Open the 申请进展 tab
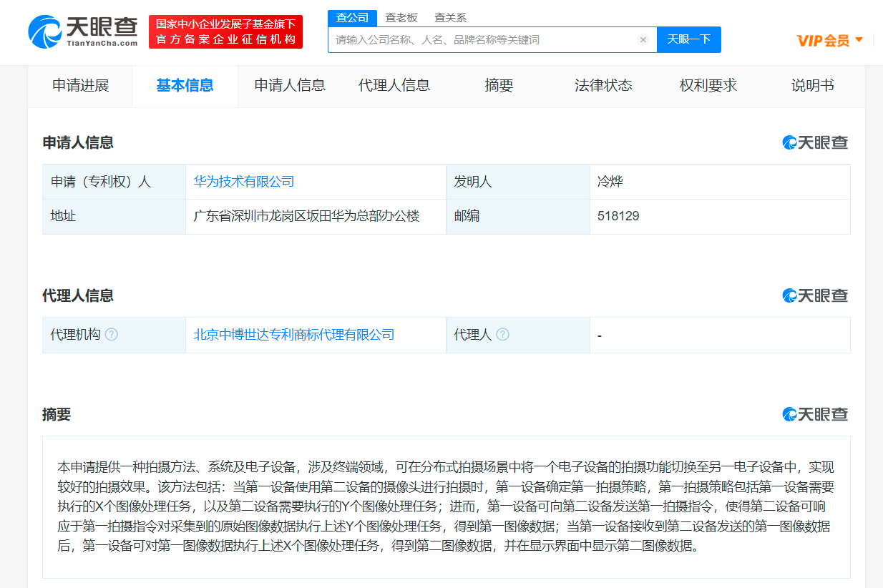Viewport: 883px width, 588px height. point(80,85)
